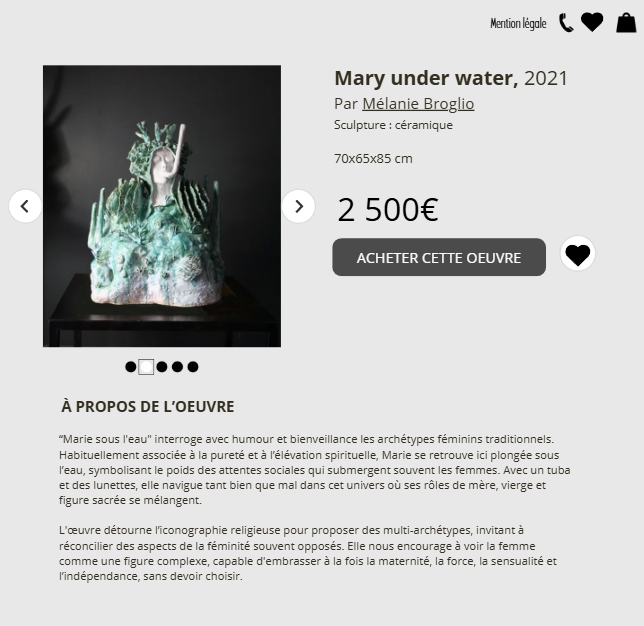Viewport: 644px width, 626px height.
Task: Visit artist Mélanie Broglio's page
Action: [418, 104]
